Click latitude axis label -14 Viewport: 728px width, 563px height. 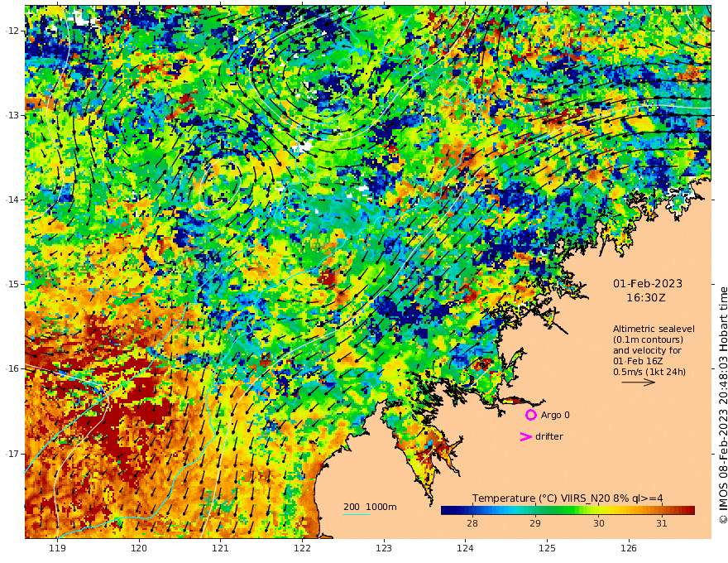12,200
